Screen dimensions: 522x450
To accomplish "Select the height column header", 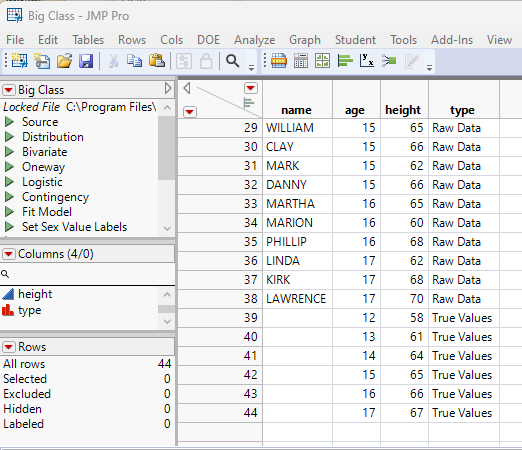I will click(x=403, y=110).
